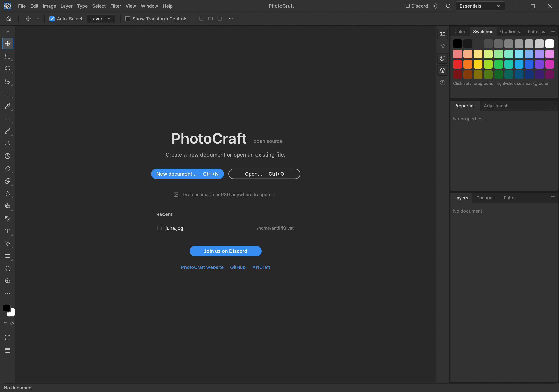Click the Open... Ctrl+O button
This screenshot has width=559, height=392.
point(264,174)
